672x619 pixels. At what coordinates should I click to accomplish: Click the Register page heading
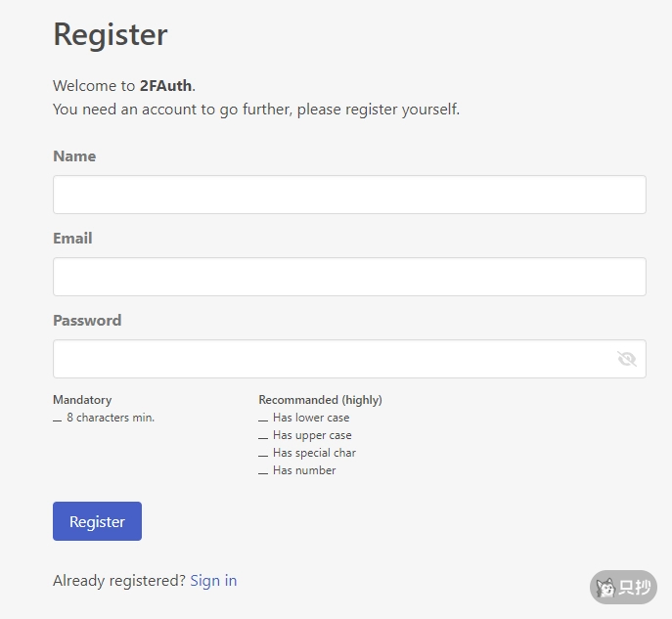(x=111, y=35)
